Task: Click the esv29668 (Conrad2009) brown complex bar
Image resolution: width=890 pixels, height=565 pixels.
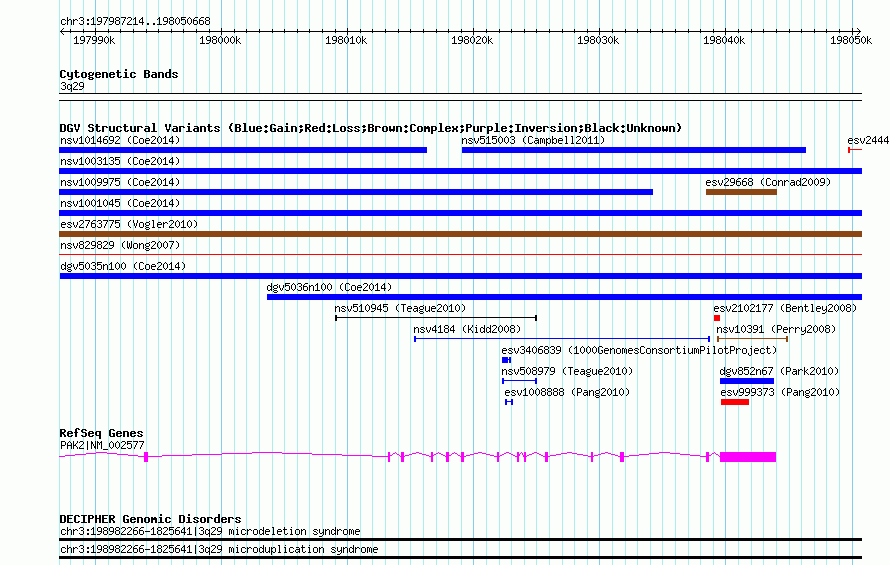Action: click(741, 192)
